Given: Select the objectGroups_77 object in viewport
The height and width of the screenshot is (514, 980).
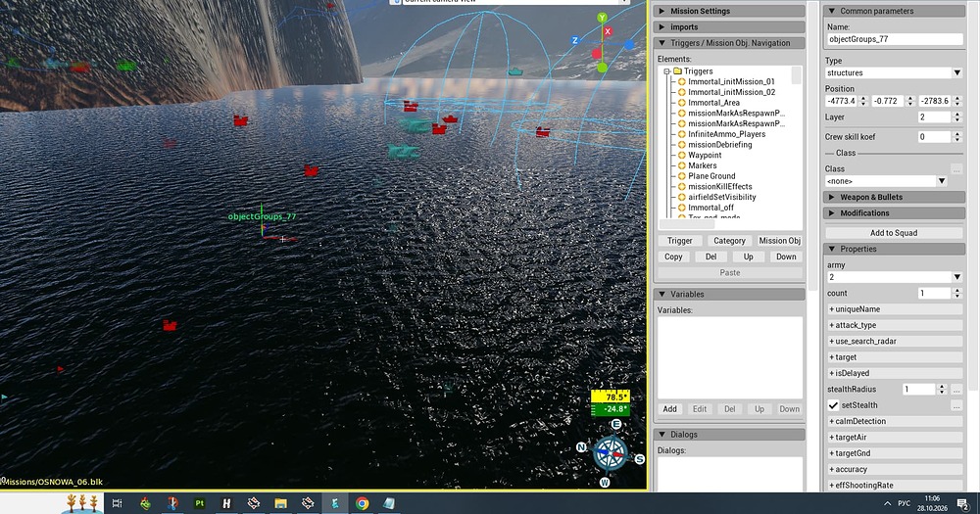Looking at the screenshot, I should pyautogui.click(x=262, y=216).
